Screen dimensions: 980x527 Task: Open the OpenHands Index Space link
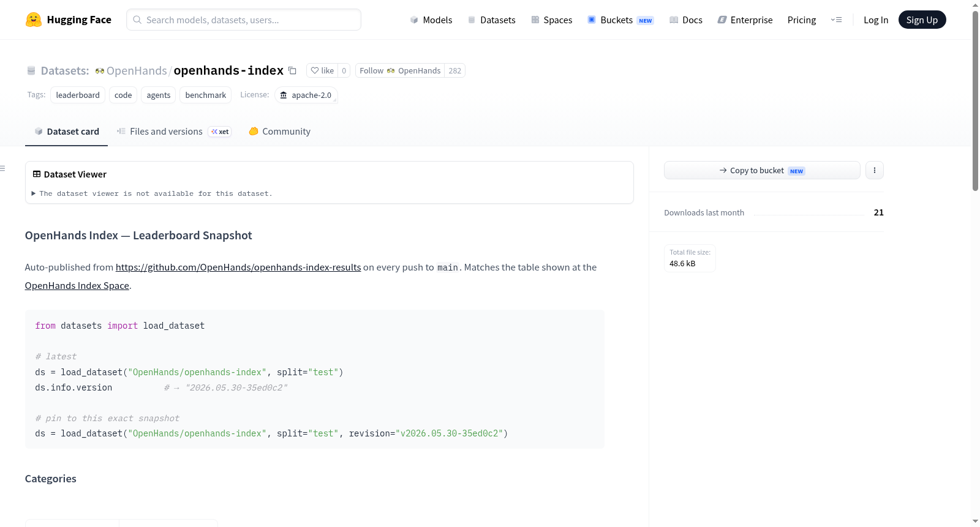(77, 285)
